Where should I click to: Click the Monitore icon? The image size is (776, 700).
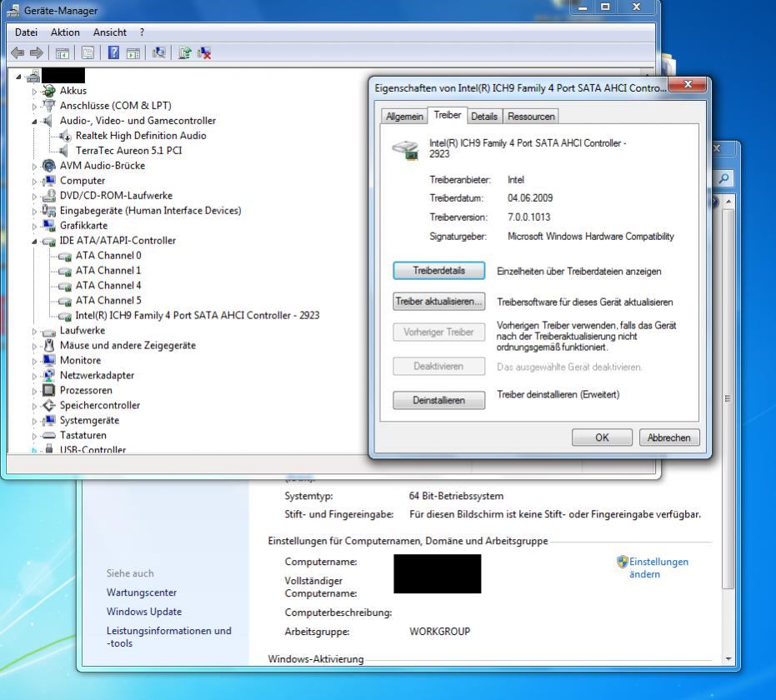point(48,360)
